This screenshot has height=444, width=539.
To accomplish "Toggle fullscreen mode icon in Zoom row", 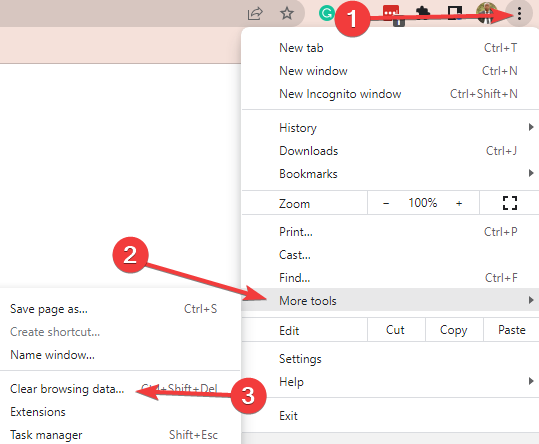I will pos(509,203).
